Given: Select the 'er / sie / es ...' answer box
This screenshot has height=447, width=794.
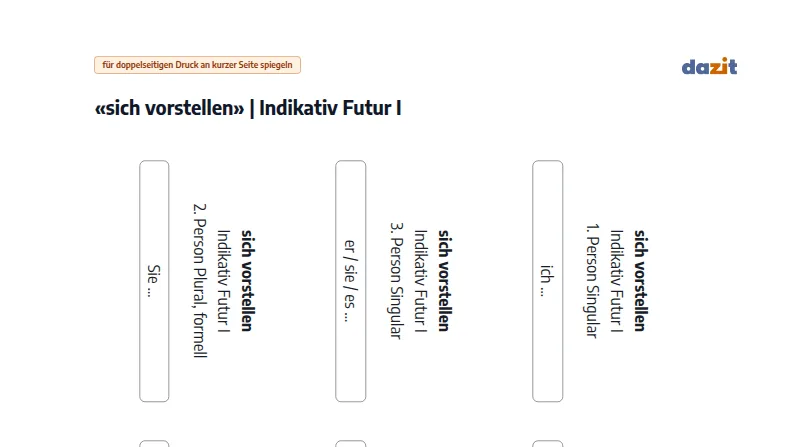Looking at the screenshot, I should point(350,281).
